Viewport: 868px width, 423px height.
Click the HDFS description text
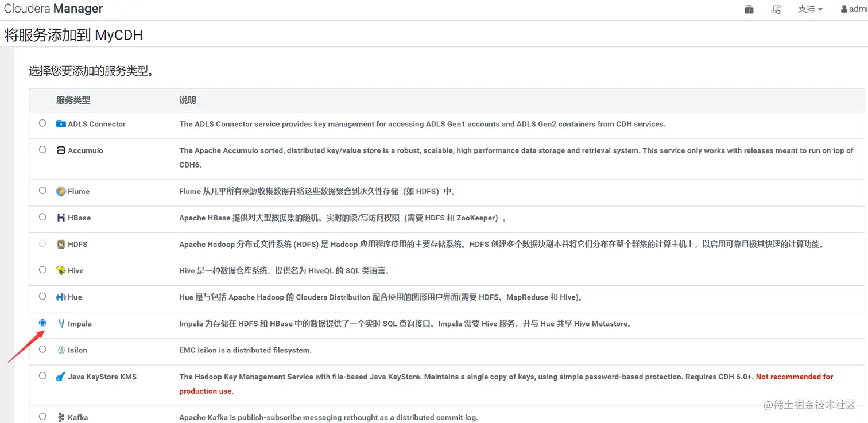(x=502, y=244)
